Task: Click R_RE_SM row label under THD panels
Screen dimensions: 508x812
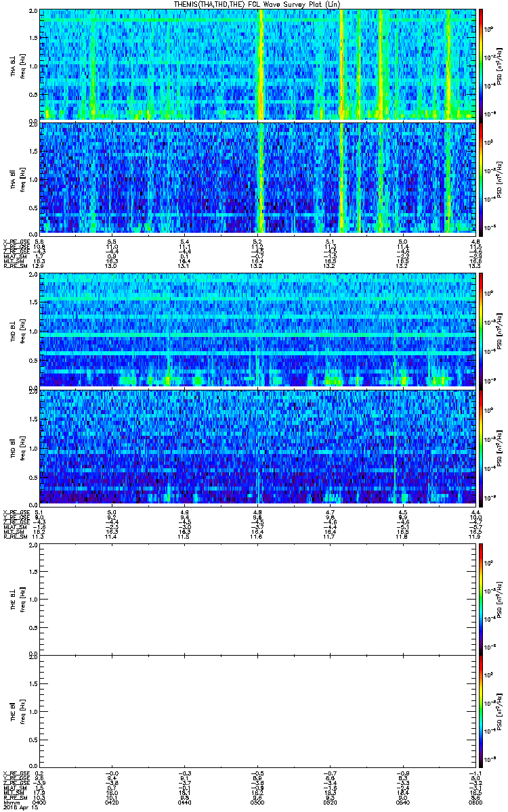Action: click(15, 536)
